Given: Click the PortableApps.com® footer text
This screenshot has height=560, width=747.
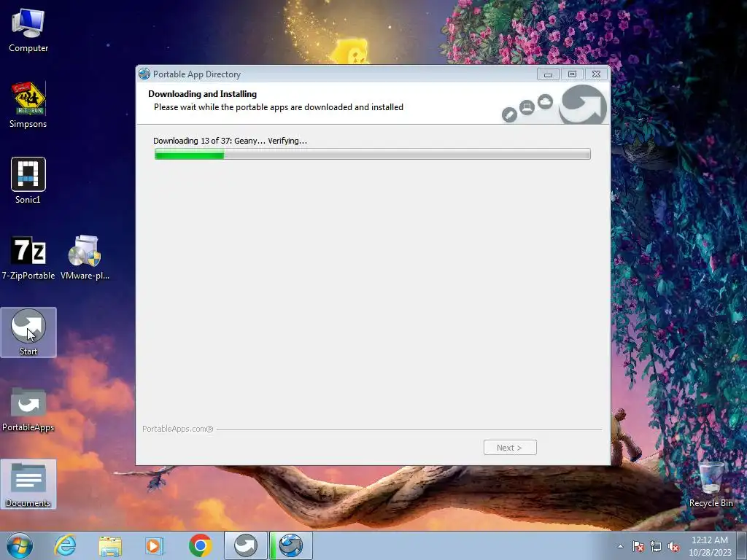Looking at the screenshot, I should pos(178,429).
